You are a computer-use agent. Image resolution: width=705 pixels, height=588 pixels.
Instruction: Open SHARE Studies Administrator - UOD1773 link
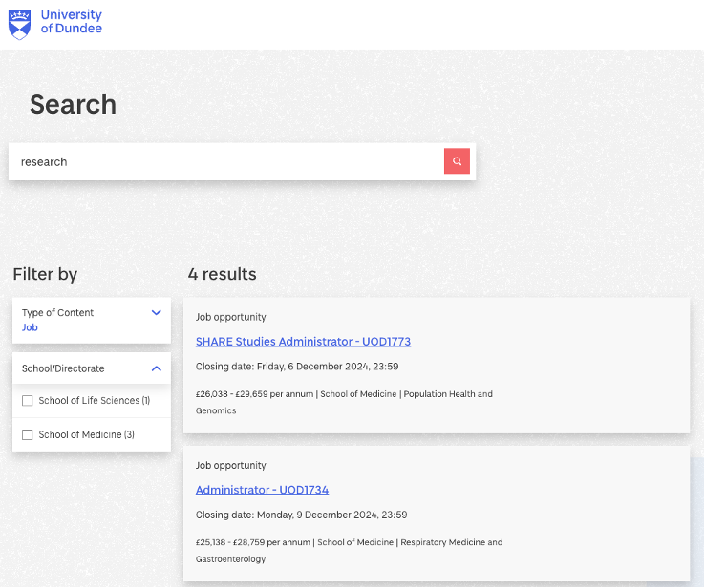click(x=303, y=342)
